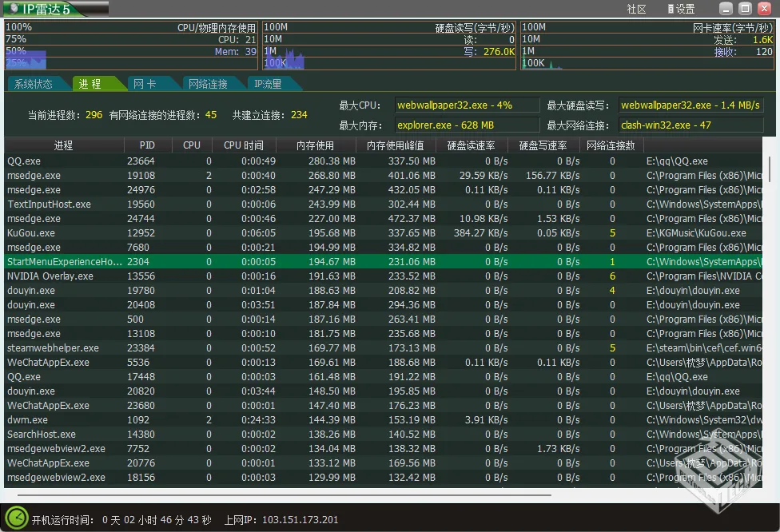Click the horizontal scrollbar below process list

[x=285, y=494]
